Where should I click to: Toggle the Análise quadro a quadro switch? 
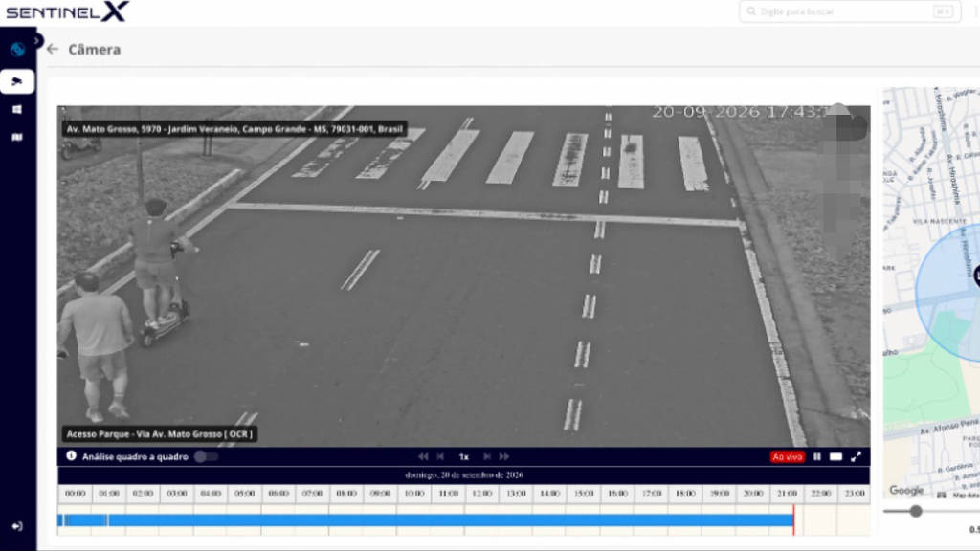[x=206, y=456]
